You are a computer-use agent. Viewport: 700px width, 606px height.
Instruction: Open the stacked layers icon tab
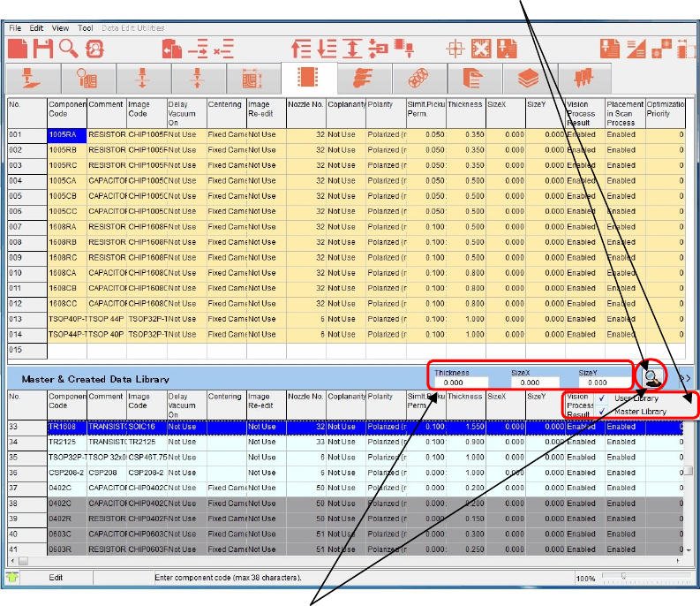click(x=528, y=80)
